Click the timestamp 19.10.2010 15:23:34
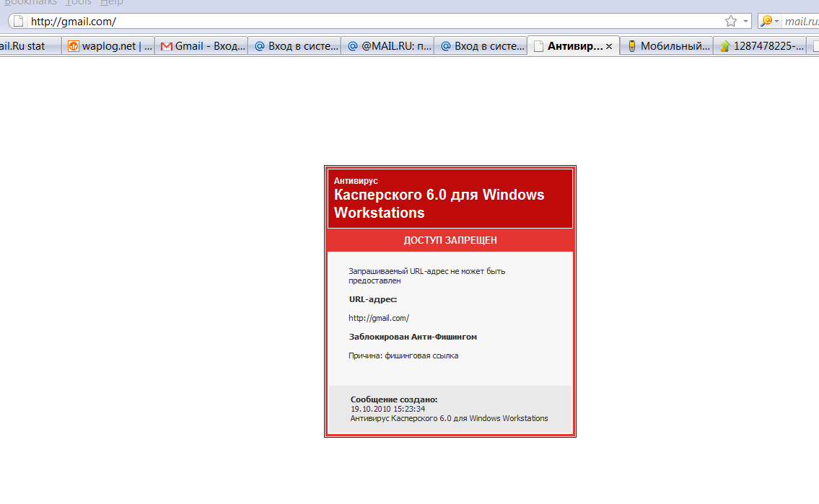The image size is (819, 504). click(x=387, y=409)
